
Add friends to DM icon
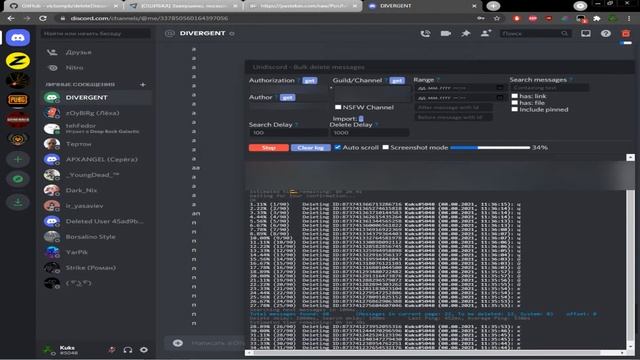click(486, 33)
